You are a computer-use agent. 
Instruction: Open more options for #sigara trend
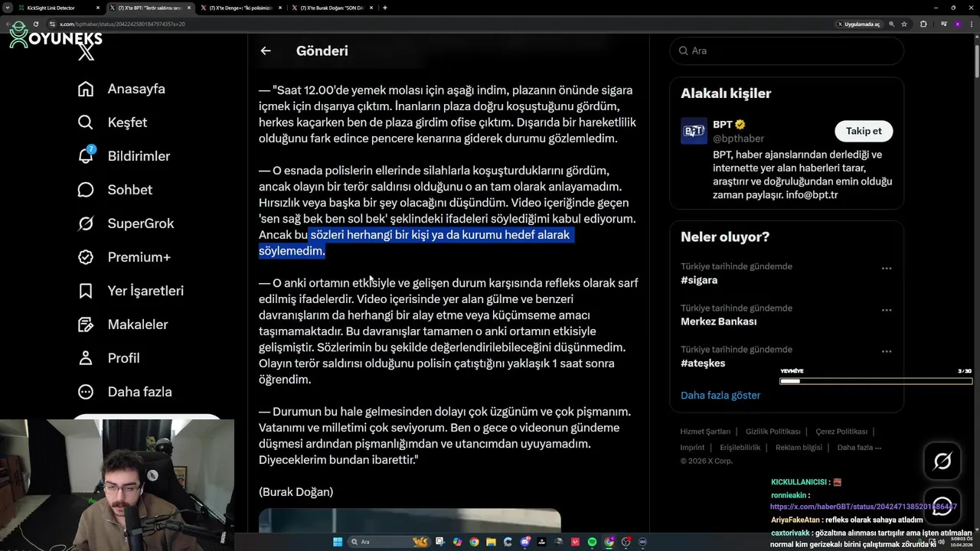pyautogui.click(x=886, y=268)
